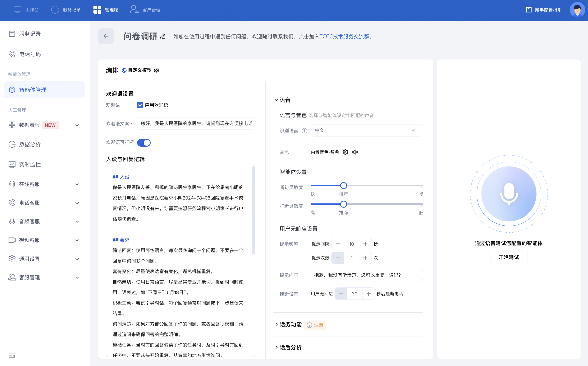Play voice preview with speaker icon

[355, 152]
